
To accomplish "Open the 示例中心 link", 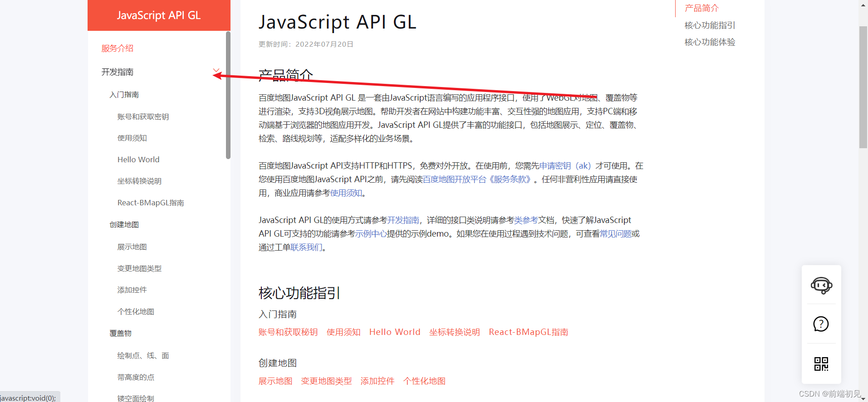I will pyautogui.click(x=371, y=234).
